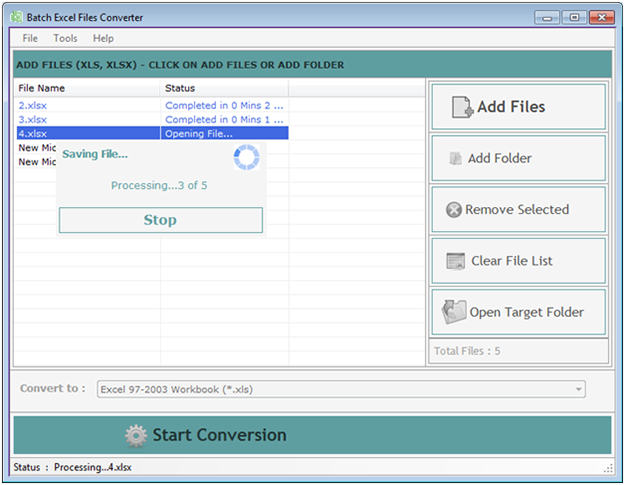Screen dimensions: 625x485
Task: Select the 3.xlsx file row
Action: point(151,120)
